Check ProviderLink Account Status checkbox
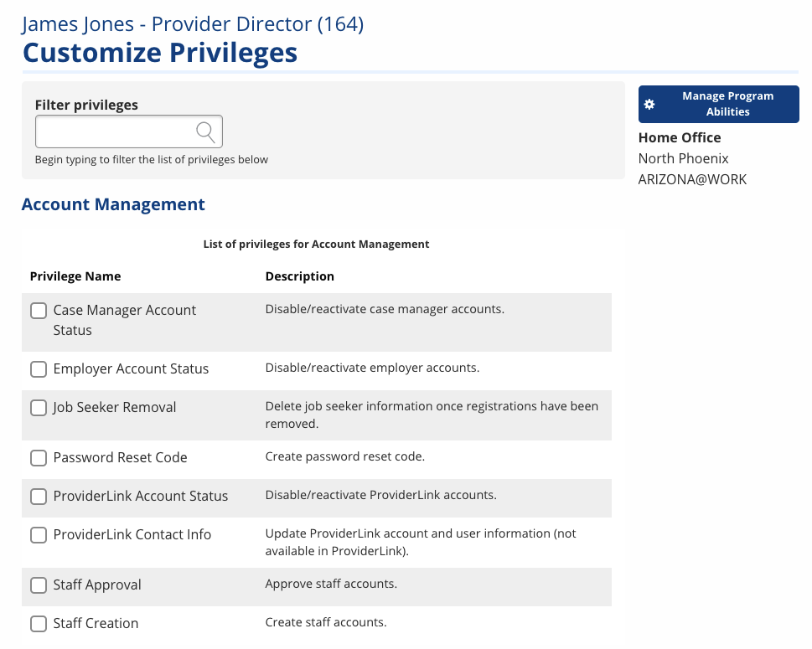 pyautogui.click(x=39, y=497)
